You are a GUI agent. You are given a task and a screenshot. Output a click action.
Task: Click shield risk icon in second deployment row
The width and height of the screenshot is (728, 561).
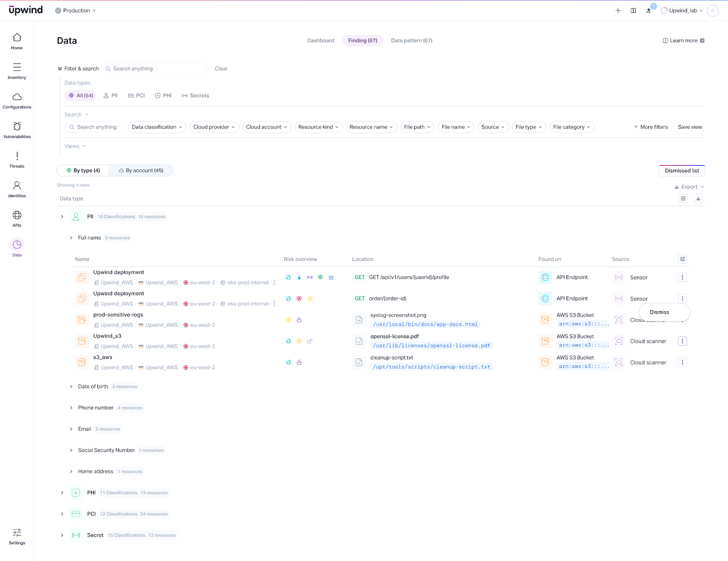(x=299, y=299)
